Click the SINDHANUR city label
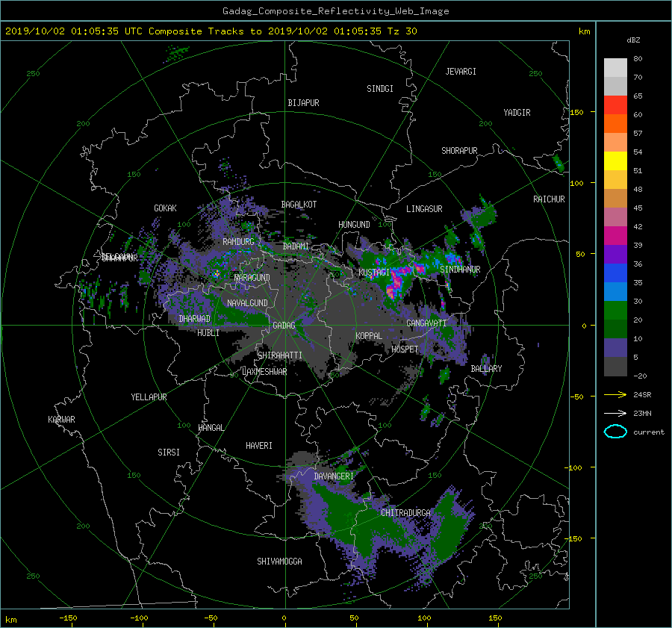 click(460, 270)
